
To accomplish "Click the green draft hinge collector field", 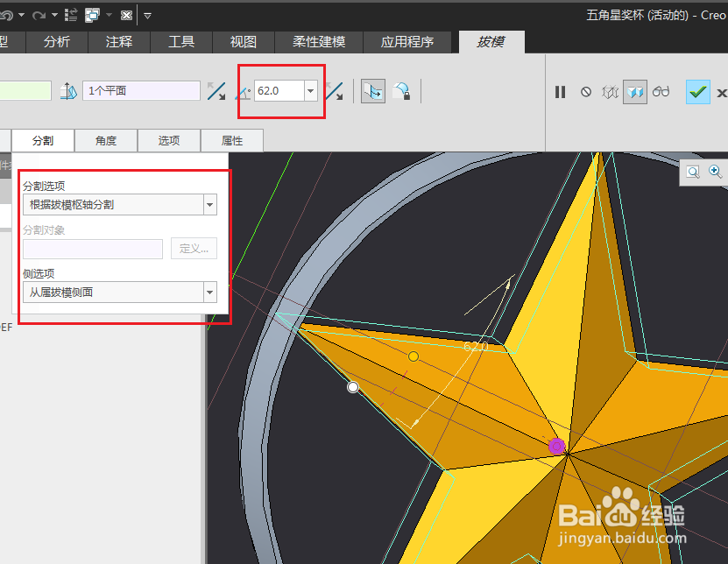I will pyautogui.click(x=25, y=90).
